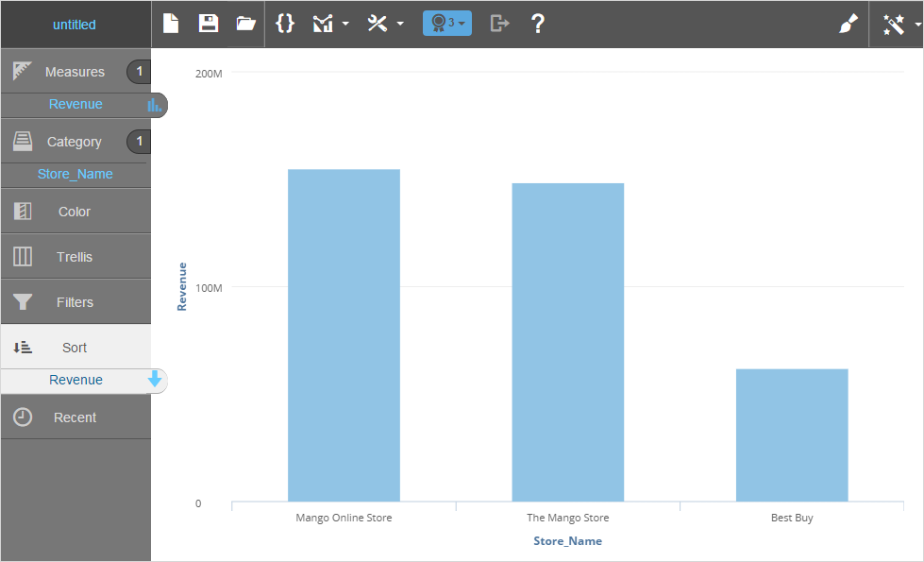Open the Measures panel label
This screenshot has width=924, height=562.
coord(75,72)
